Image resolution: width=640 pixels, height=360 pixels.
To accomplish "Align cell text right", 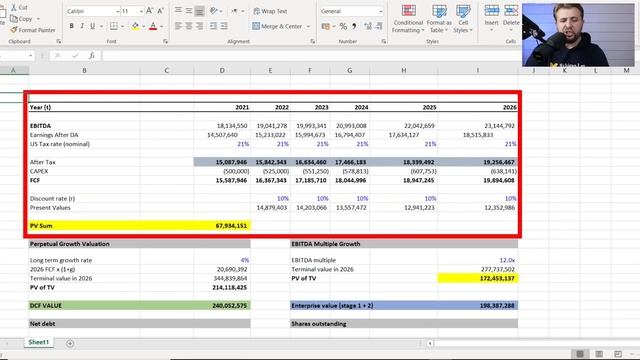I will (x=199, y=26).
